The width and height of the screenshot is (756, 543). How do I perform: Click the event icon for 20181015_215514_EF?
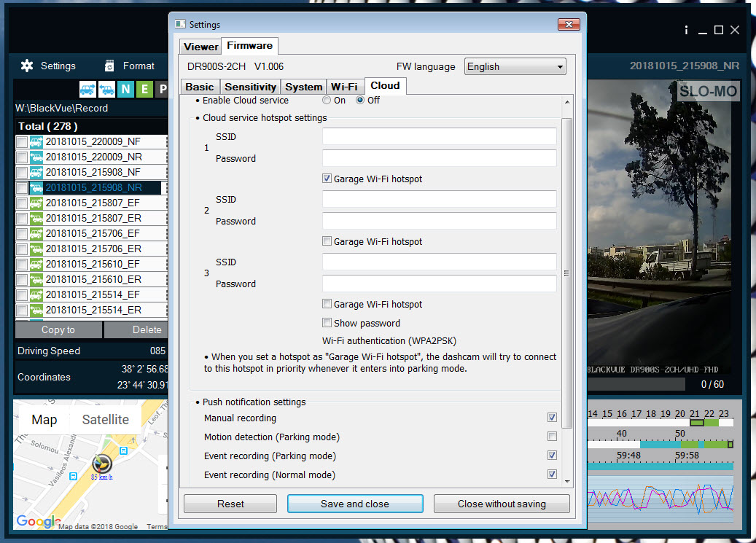pyautogui.click(x=36, y=294)
